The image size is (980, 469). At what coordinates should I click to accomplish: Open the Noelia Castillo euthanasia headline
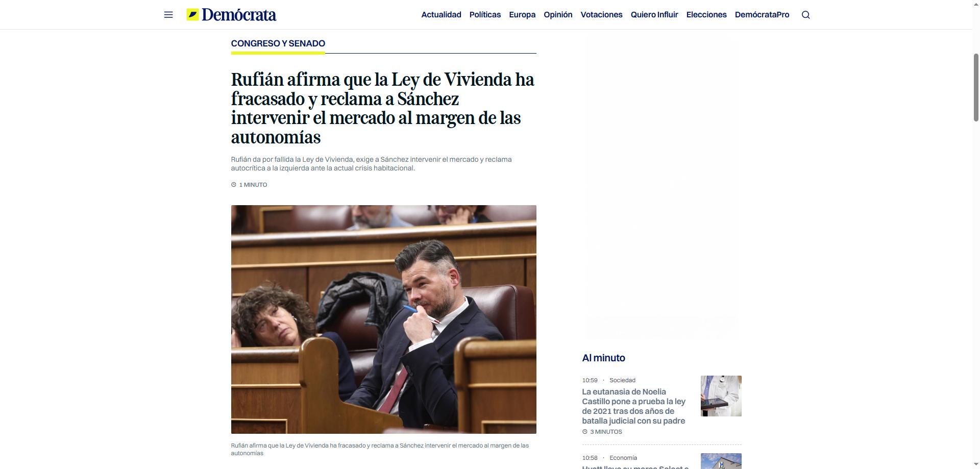click(x=633, y=406)
